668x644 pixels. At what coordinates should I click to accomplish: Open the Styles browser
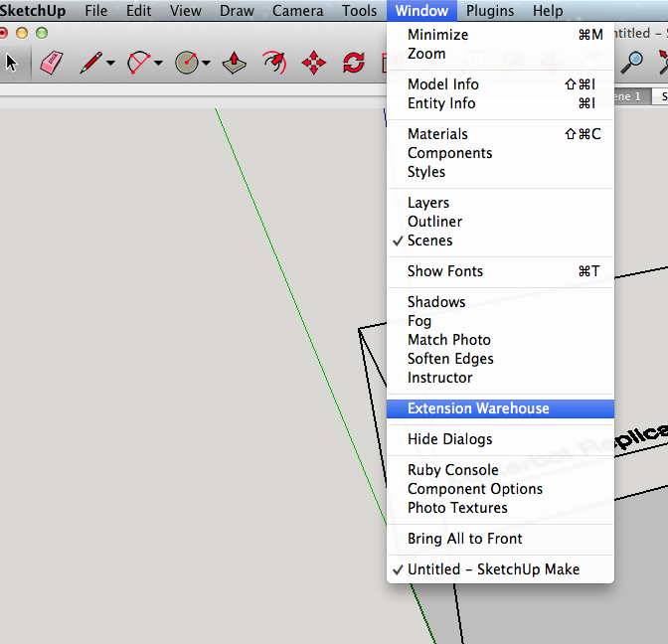pos(500,172)
